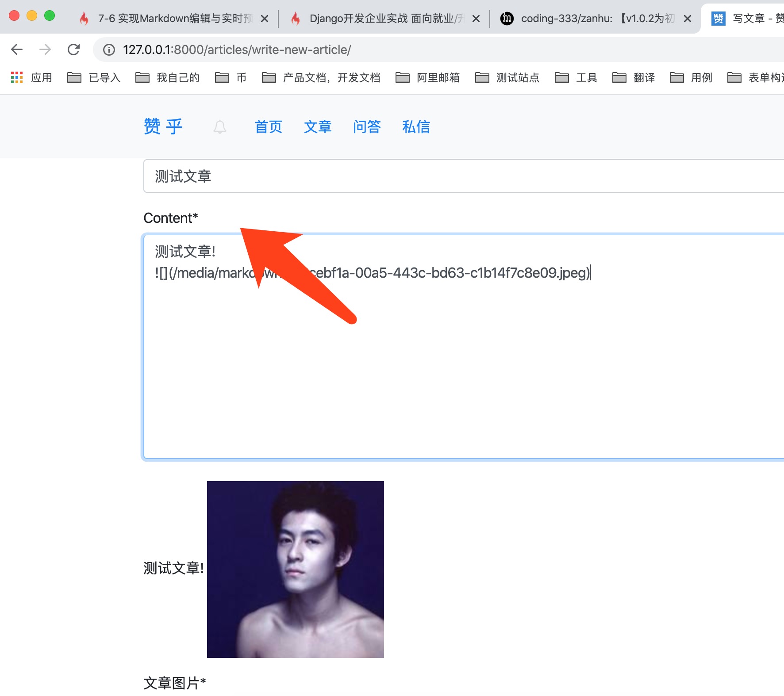Click the address bar URL
Viewport: 784px width, 696px height.
point(237,50)
